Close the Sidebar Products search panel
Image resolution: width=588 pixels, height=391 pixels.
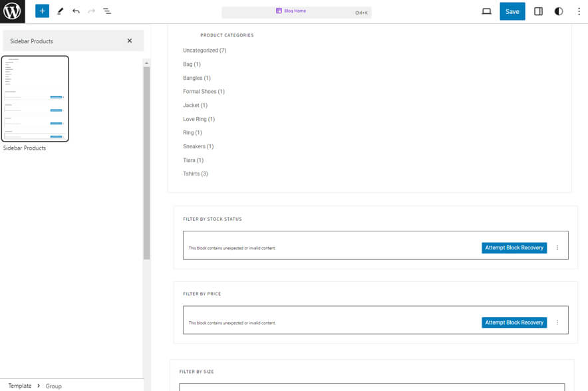(x=130, y=41)
